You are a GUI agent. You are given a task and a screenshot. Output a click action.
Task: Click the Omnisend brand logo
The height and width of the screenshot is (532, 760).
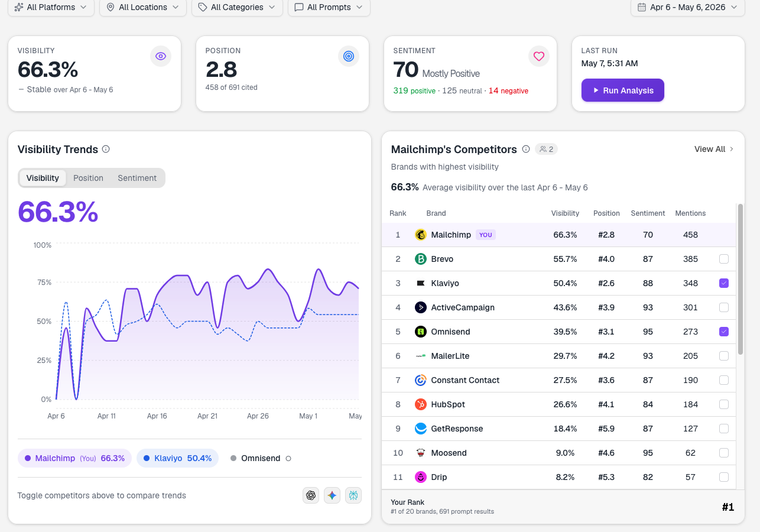tap(421, 332)
